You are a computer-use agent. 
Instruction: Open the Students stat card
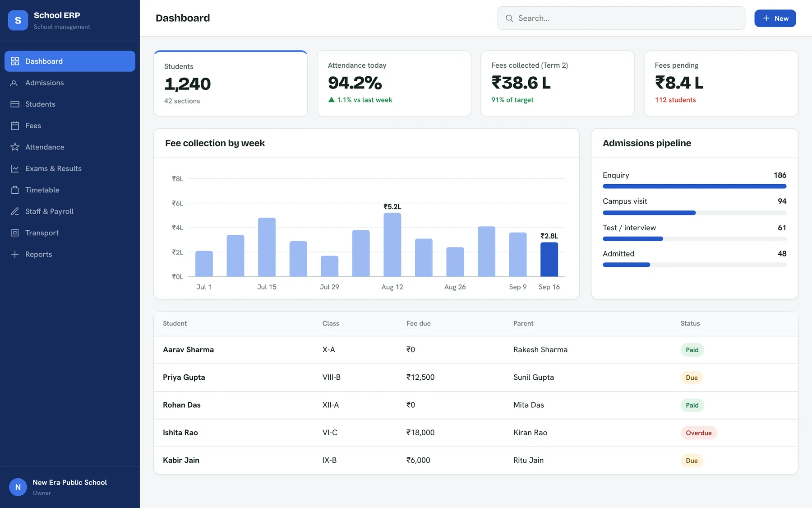[x=231, y=84]
